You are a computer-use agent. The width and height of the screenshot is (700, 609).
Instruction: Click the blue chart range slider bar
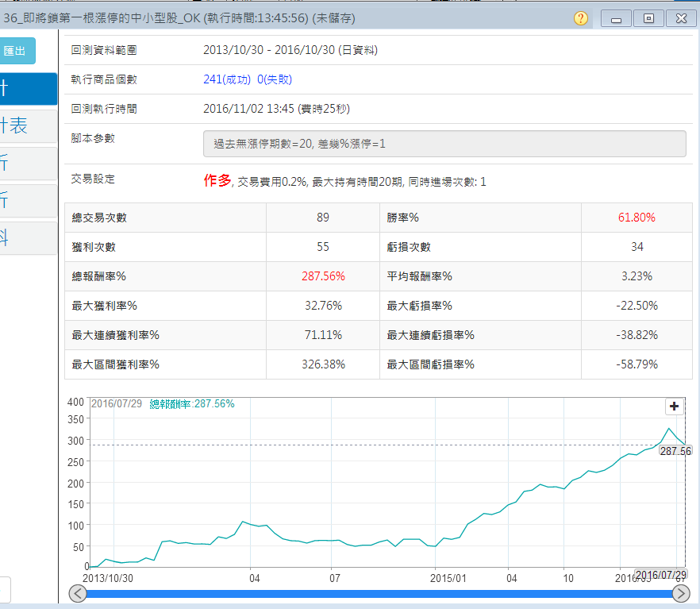(x=379, y=594)
